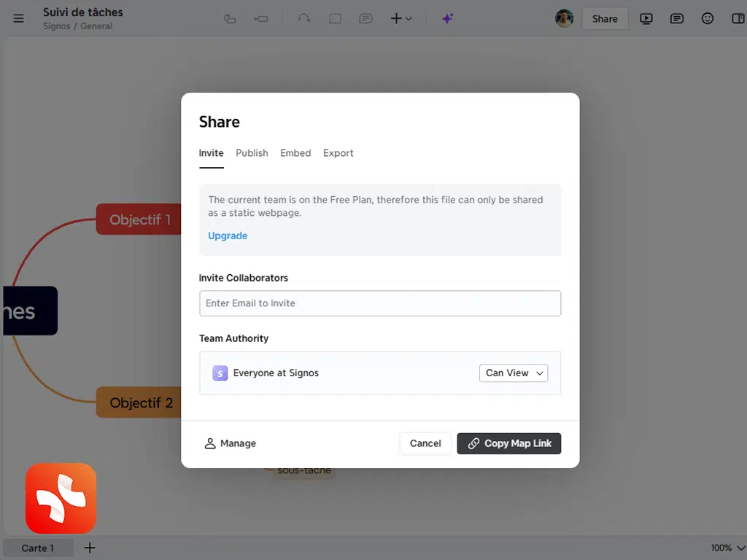Add a new sheet with plus button
The height and width of the screenshot is (560, 747).
click(x=90, y=548)
